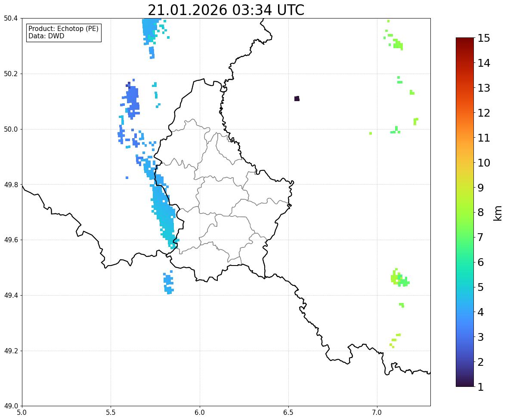The width and height of the screenshot is (507, 420).
Task: Click colorbar tick label 15
Action: 484,38
